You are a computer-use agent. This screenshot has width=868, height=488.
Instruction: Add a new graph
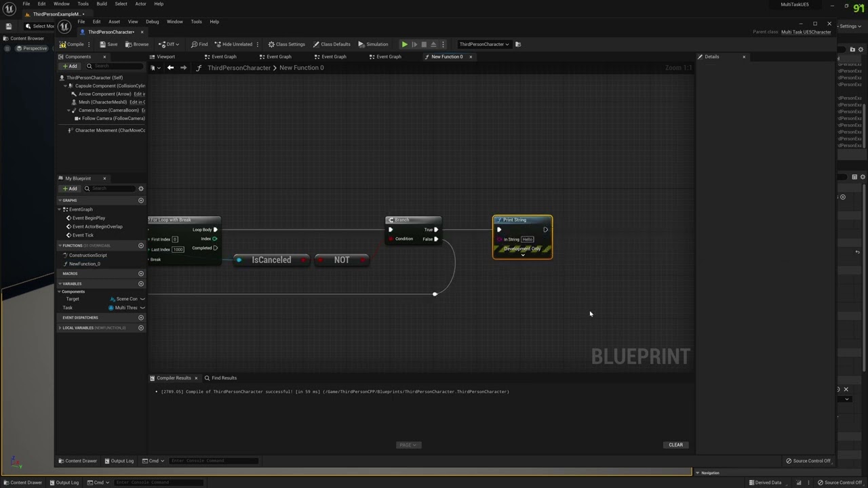click(x=141, y=201)
